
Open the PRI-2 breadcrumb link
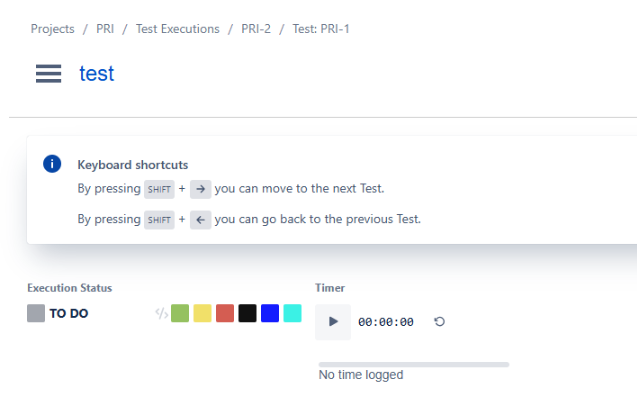coord(256,29)
